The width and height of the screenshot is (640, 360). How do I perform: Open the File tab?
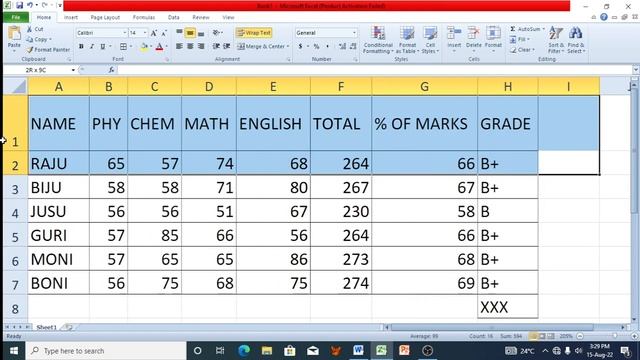(16, 18)
